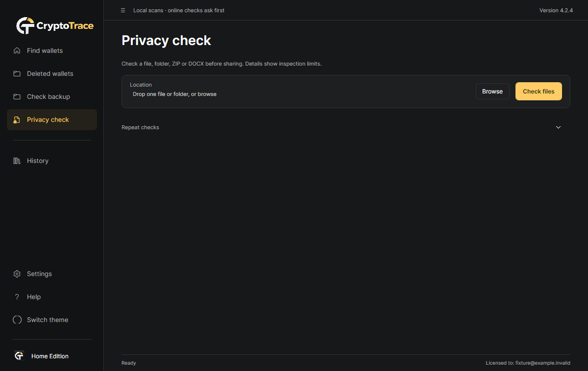Click the 'Check a file, folder, ZIP or DOCX' description
This screenshot has width=588, height=371.
pyautogui.click(x=221, y=64)
